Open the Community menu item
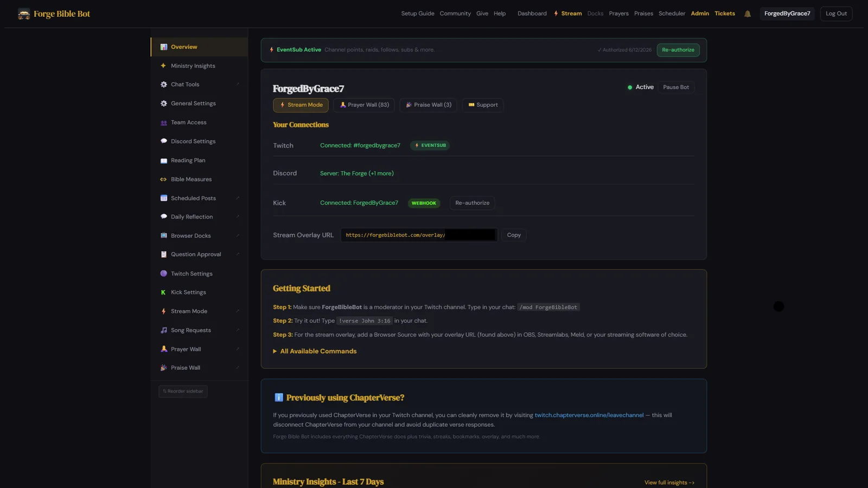This screenshot has width=868, height=488. pyautogui.click(x=455, y=14)
